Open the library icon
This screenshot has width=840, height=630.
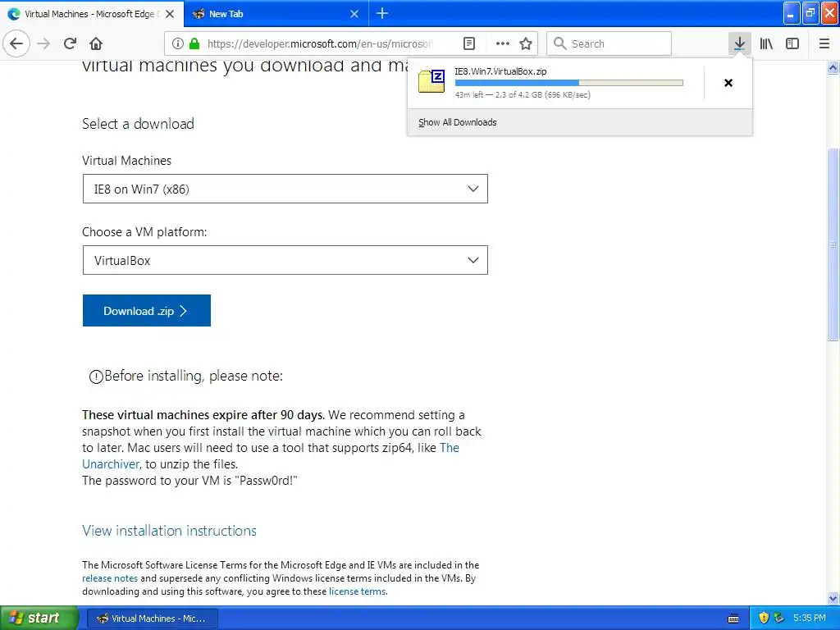point(766,43)
